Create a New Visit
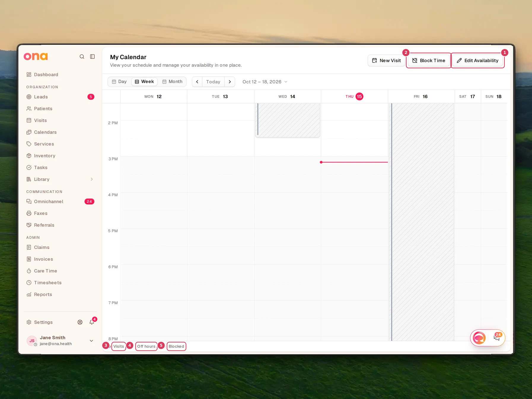The height and width of the screenshot is (399, 532). pos(386,60)
